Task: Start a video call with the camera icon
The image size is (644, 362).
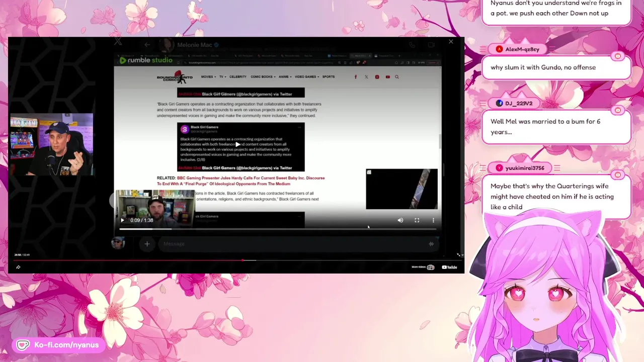Action: click(x=431, y=45)
